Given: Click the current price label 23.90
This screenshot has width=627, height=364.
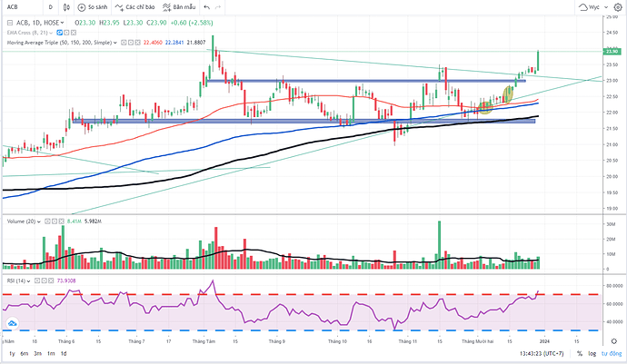Looking at the screenshot, I should coord(612,52).
